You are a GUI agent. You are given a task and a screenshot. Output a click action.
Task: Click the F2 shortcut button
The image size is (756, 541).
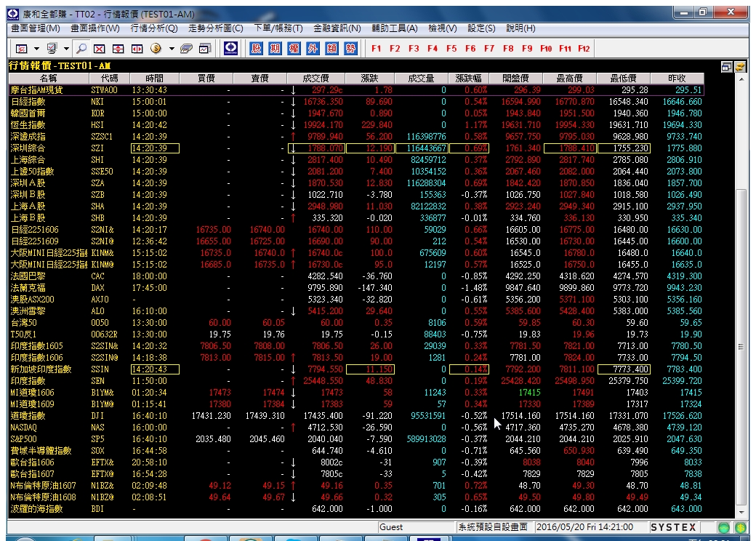click(395, 48)
